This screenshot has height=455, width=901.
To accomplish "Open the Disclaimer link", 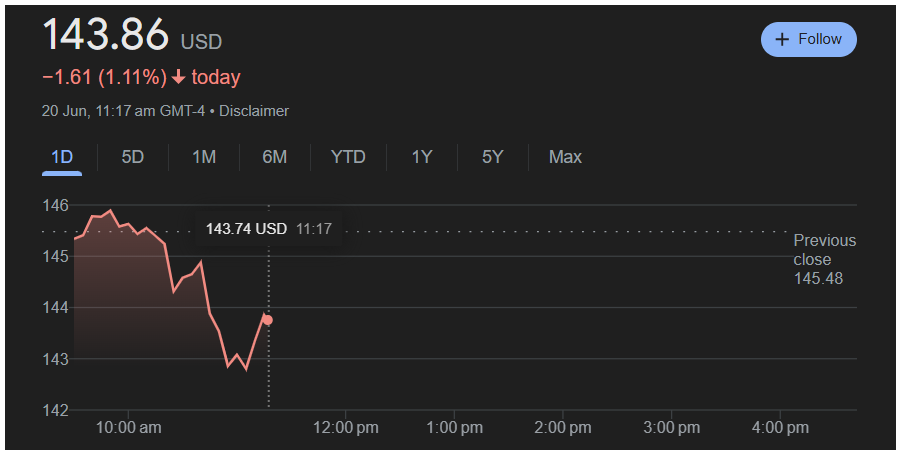I will pyautogui.click(x=254, y=111).
